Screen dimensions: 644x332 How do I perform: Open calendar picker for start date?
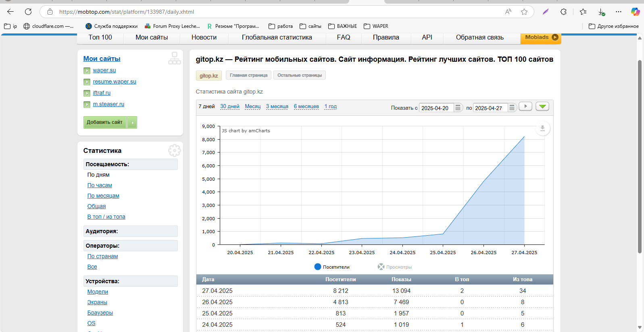click(x=458, y=108)
